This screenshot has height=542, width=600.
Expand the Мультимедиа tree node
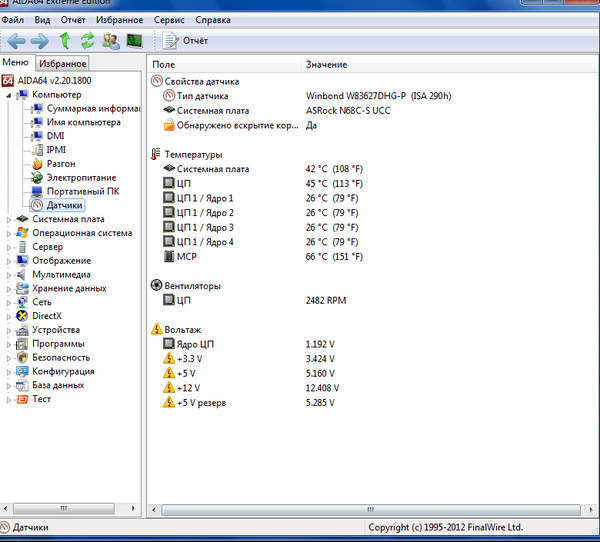tap(8, 275)
